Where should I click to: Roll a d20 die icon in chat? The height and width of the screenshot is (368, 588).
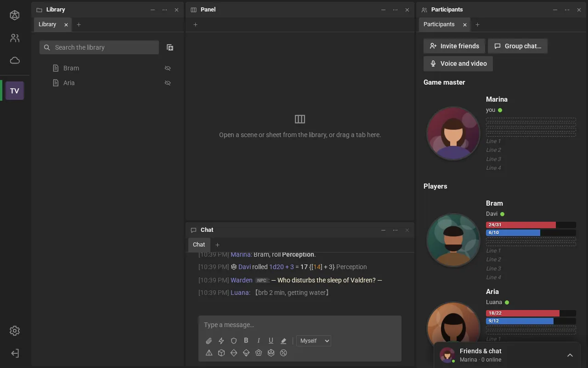[x=271, y=353]
